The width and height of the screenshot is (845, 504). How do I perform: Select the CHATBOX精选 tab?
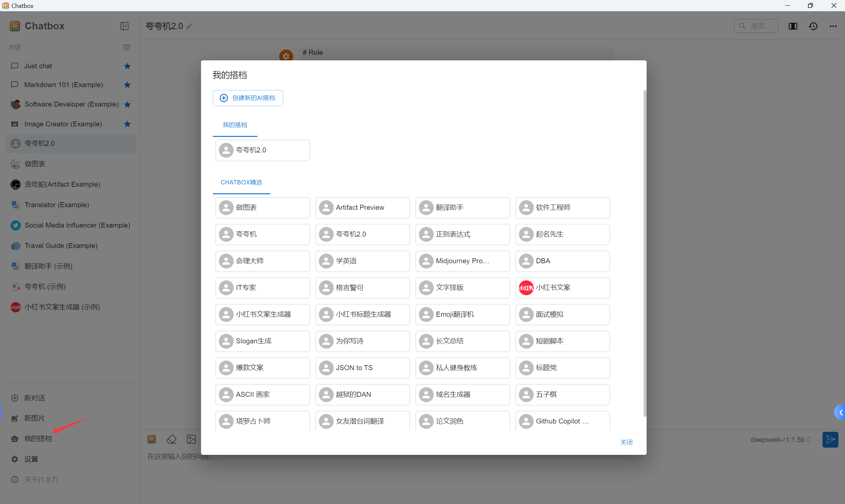pos(241,182)
